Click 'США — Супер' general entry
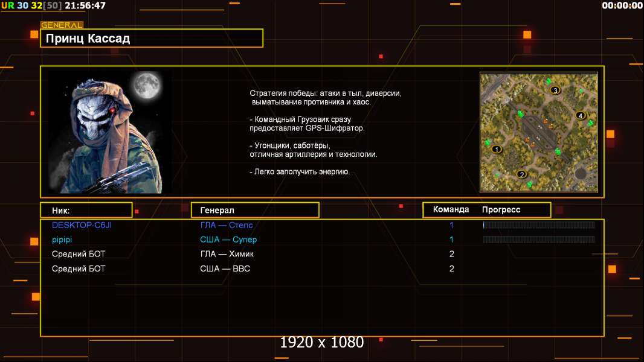 tap(228, 240)
